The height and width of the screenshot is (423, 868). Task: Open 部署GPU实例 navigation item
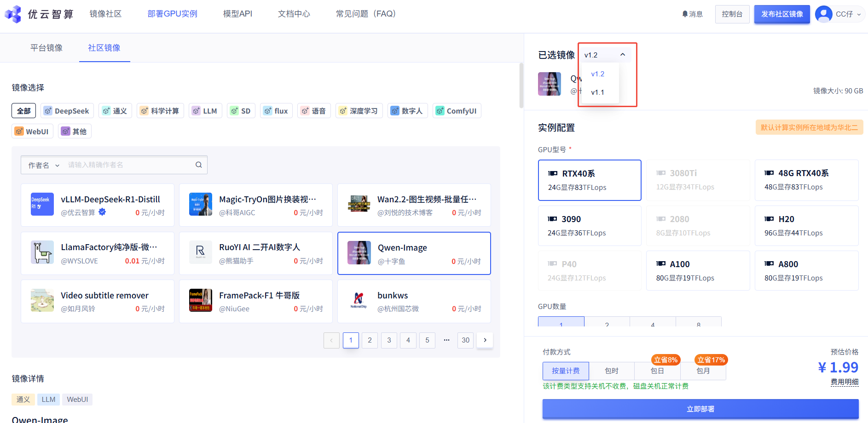(173, 14)
